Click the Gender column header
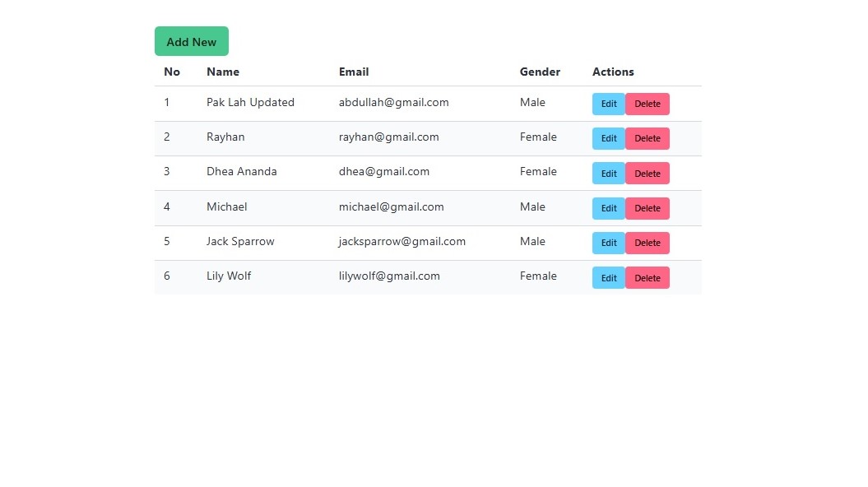 pyautogui.click(x=540, y=72)
